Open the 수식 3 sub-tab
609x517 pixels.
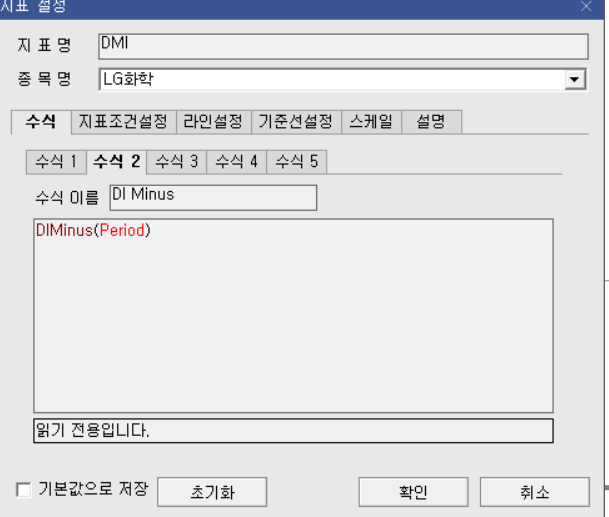(x=177, y=162)
